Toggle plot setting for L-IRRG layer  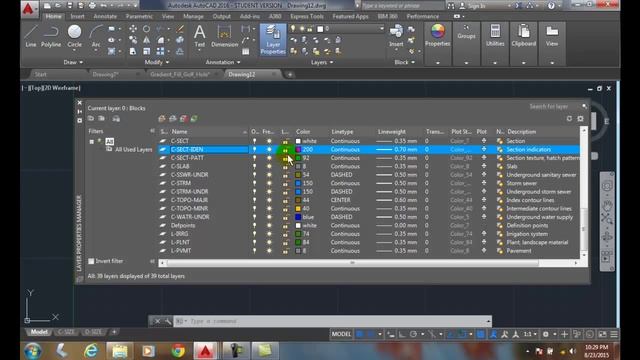coord(484,234)
